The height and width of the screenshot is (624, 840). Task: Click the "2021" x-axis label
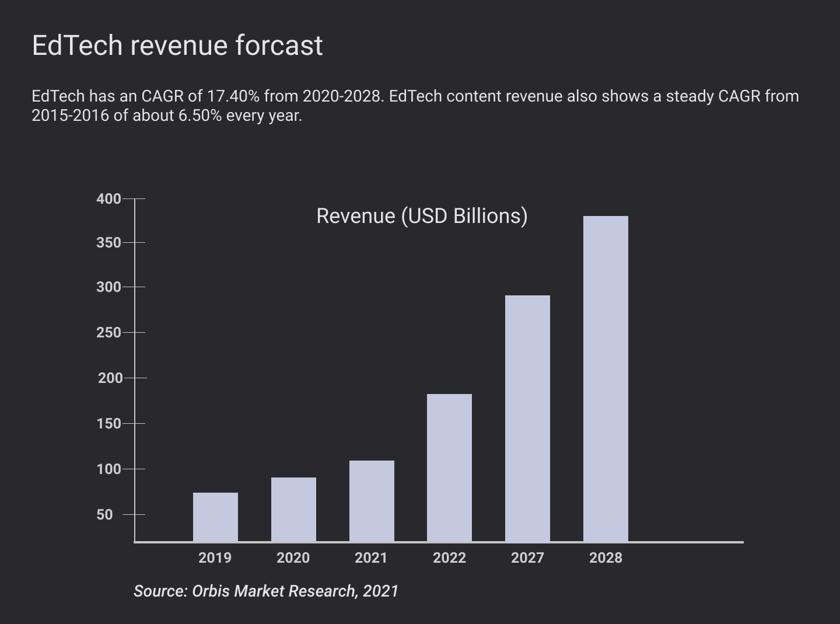[371, 558]
